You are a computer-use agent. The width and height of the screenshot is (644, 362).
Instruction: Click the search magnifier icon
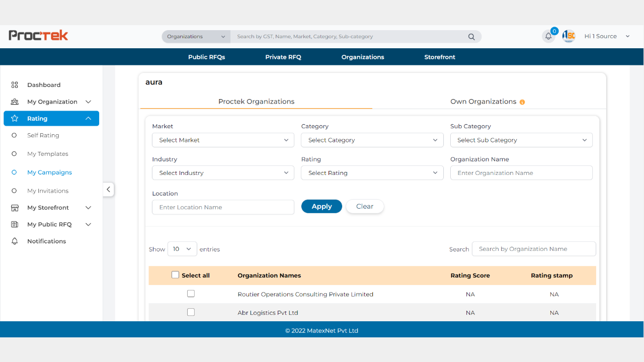click(471, 37)
